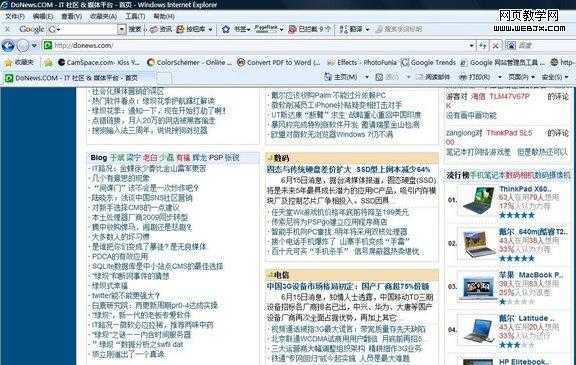Open the 收藏夹 favorites star button

click(19, 62)
